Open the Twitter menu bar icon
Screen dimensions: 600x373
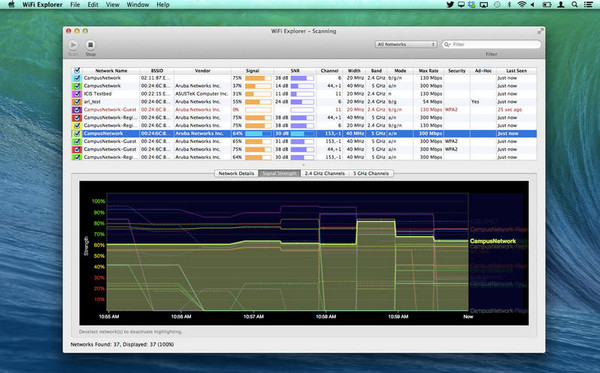point(450,5)
